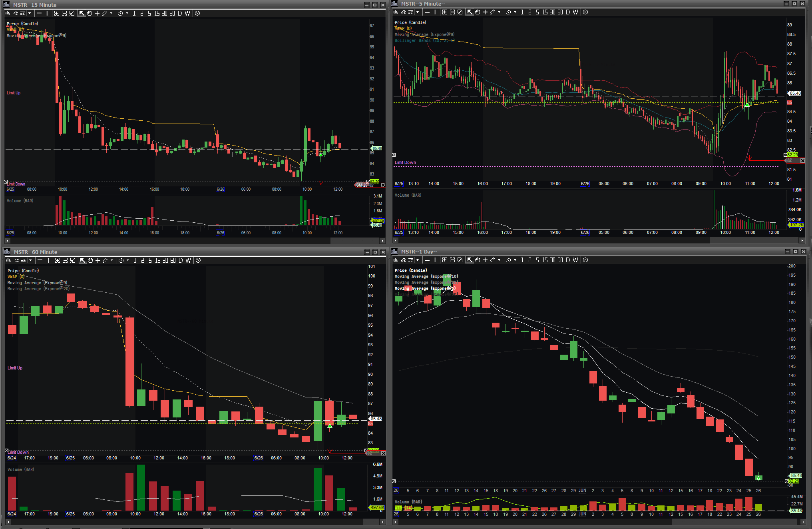The image size is (812, 529).
Task: Add vertical line in 1 Day chart toolbar
Action: coord(435,260)
